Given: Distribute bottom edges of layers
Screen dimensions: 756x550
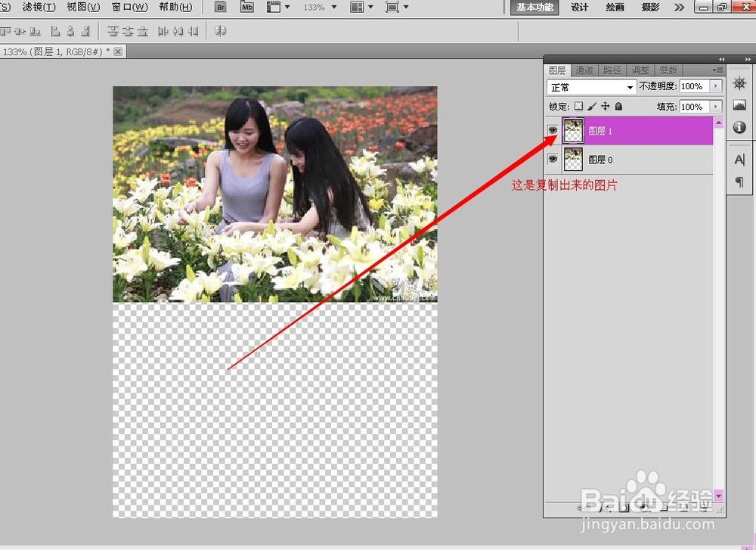Looking at the screenshot, I should pos(143,31).
